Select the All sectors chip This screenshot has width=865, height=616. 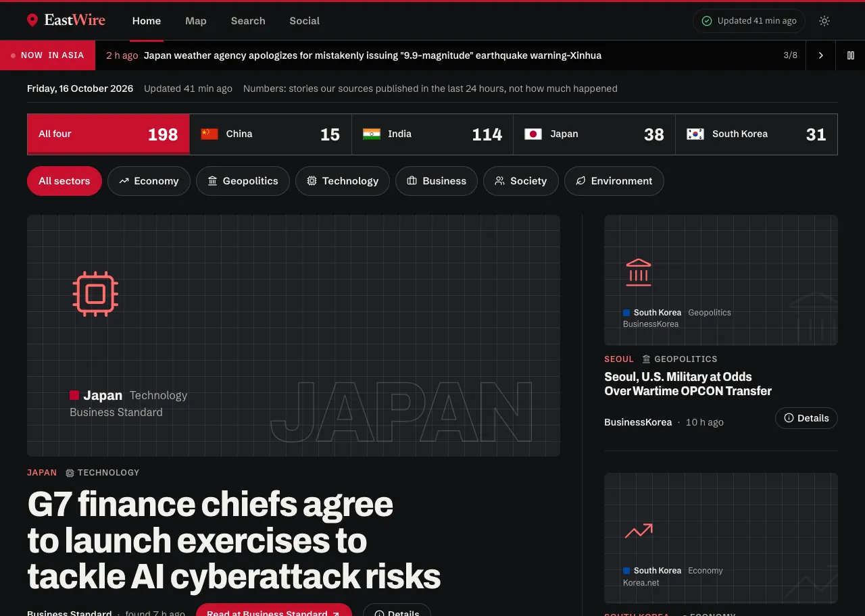(64, 181)
